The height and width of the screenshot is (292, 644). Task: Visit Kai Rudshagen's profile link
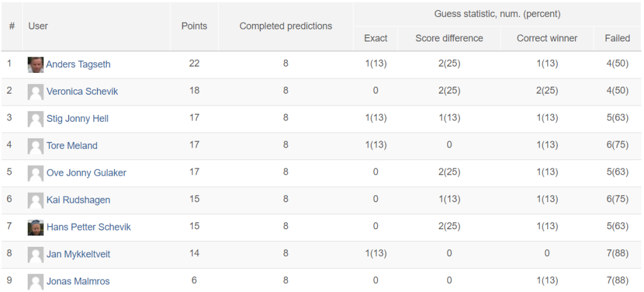79,200
